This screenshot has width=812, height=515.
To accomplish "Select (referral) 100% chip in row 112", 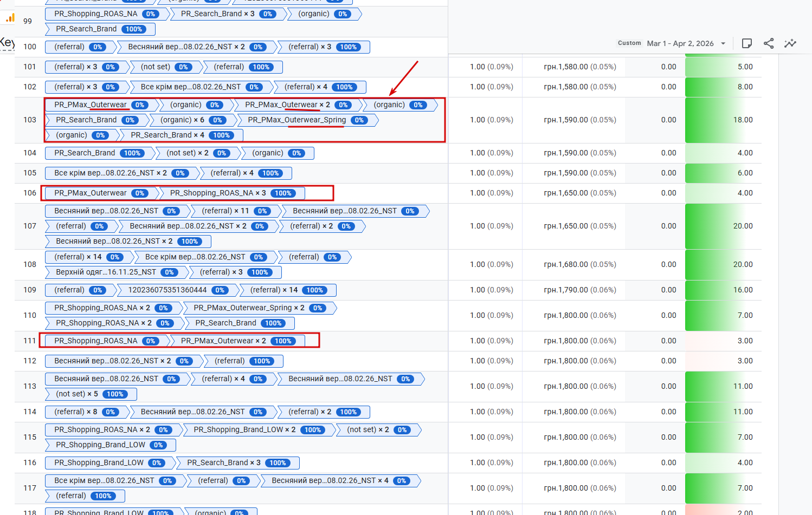I will [243, 361].
